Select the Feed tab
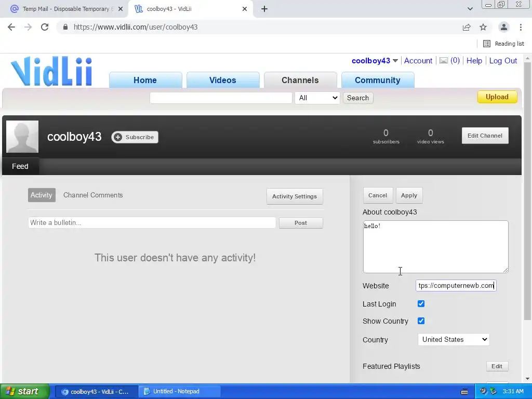This screenshot has height=399, width=532. tap(20, 166)
